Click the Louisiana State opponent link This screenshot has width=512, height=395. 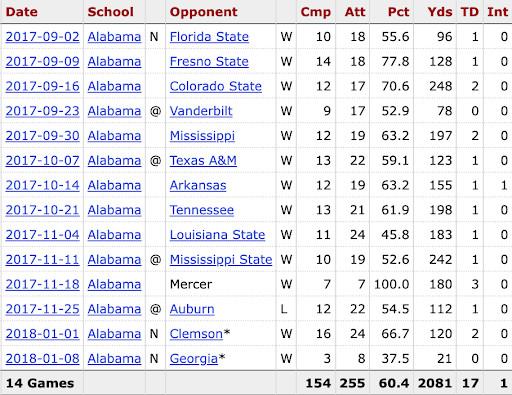(217, 235)
